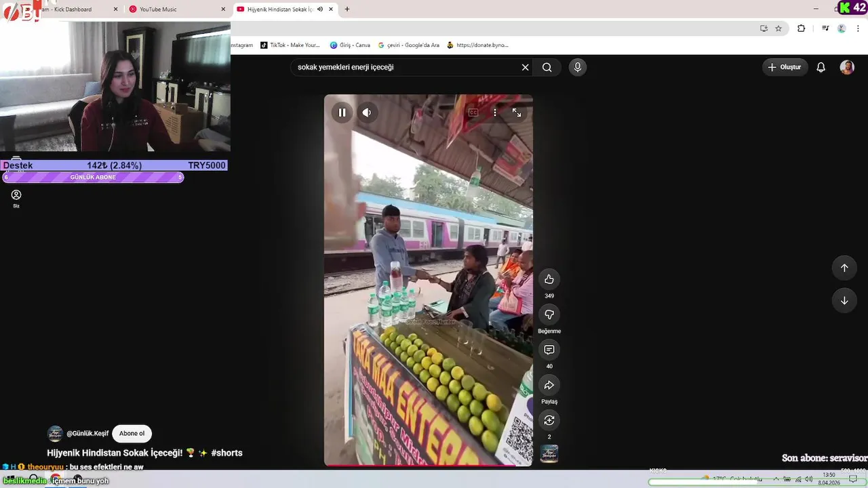
Task: Open the Instagram bookmark
Action: coord(241,45)
